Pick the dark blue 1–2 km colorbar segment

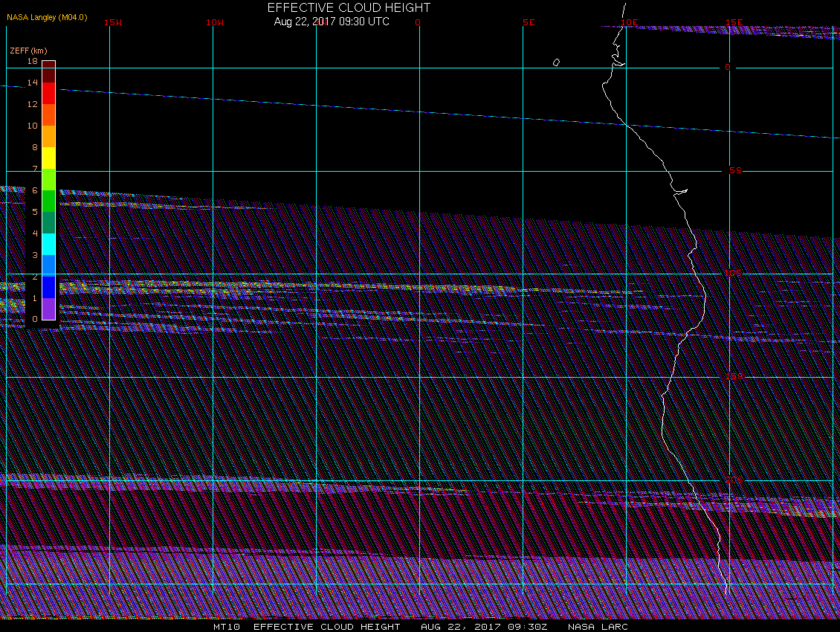pos(49,287)
